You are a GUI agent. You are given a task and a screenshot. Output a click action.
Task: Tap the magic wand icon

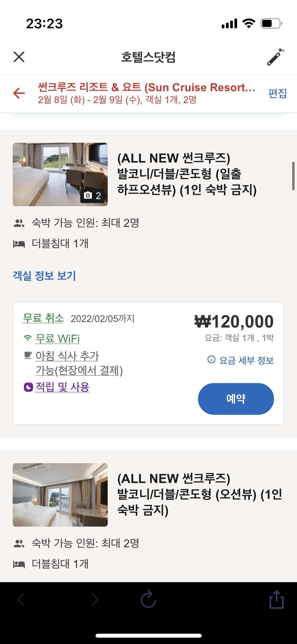pyautogui.click(x=275, y=57)
